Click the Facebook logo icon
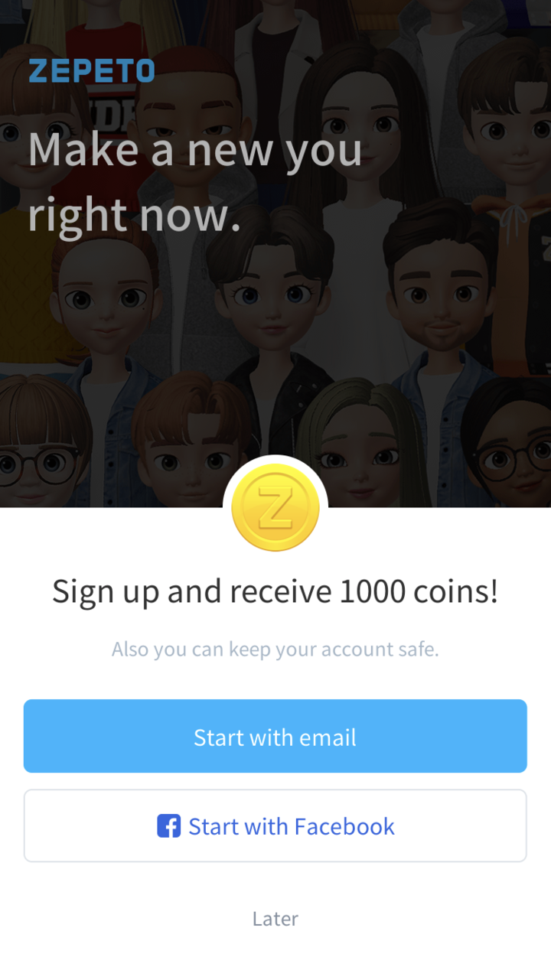This screenshot has width=551, height=980. 169,826
